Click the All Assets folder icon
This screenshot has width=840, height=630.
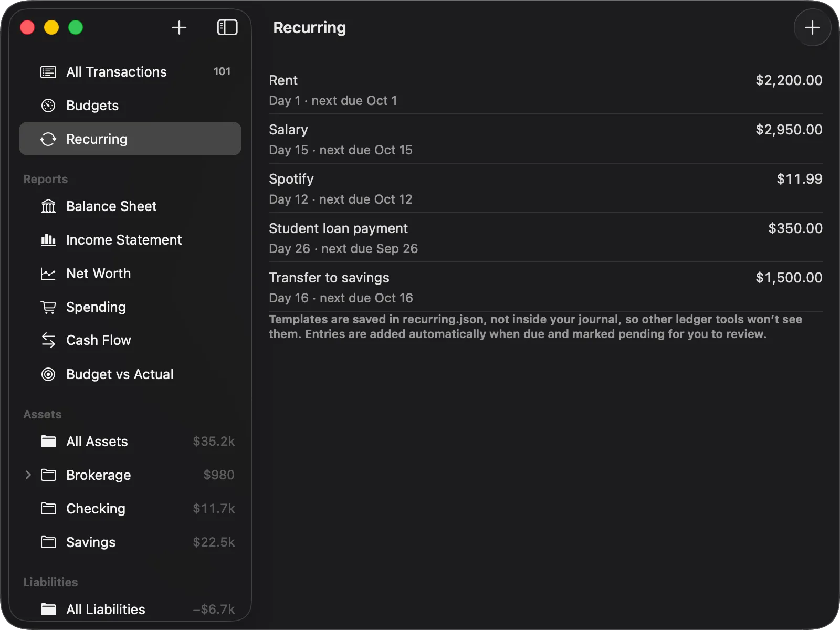click(48, 442)
